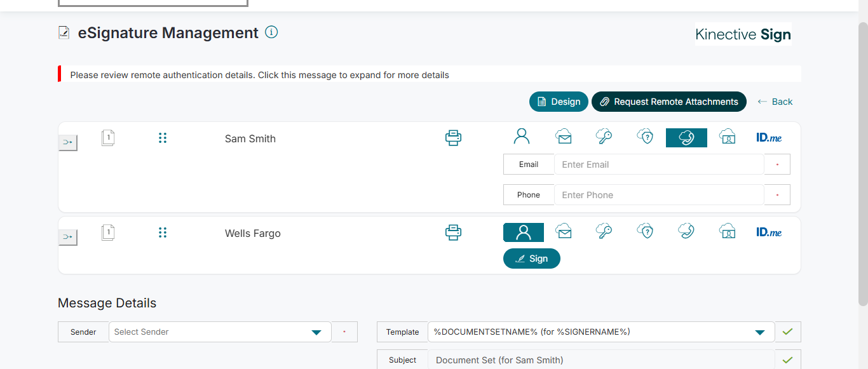Select cloud key password authentication for Sam Smith
The width and height of the screenshot is (868, 369).
[604, 137]
